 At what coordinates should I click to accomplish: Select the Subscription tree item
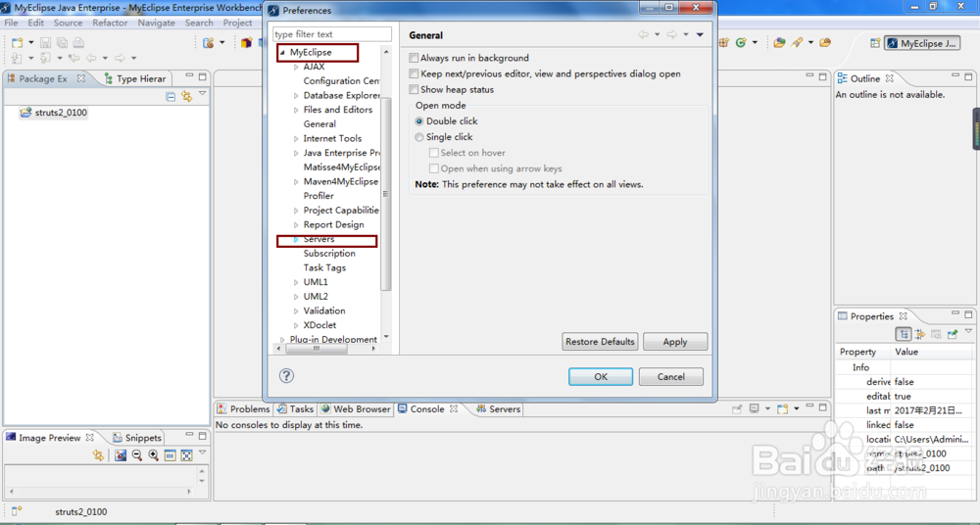(329, 253)
